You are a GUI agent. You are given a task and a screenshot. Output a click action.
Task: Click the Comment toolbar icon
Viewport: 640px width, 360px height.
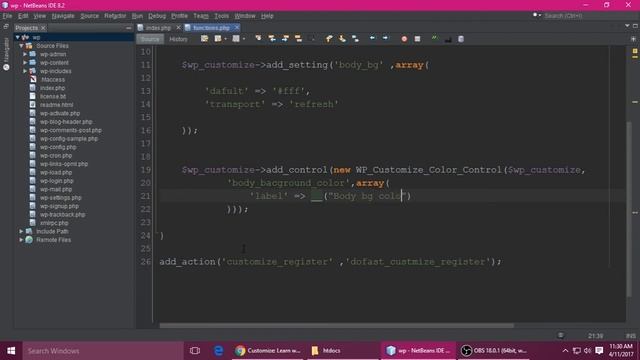point(448,39)
